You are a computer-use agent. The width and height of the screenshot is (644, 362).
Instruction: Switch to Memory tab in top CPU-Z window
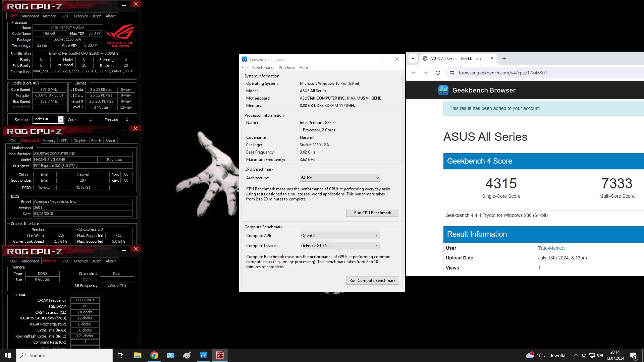click(x=49, y=16)
